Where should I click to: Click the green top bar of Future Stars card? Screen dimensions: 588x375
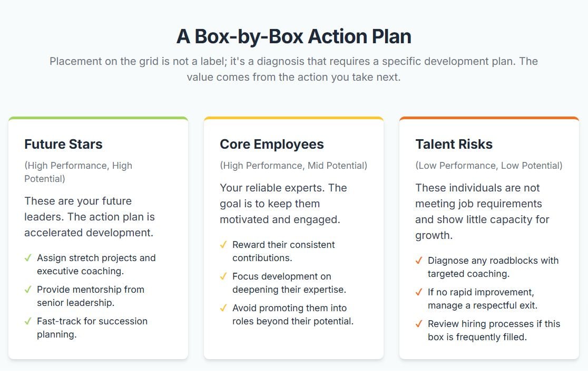click(98, 118)
